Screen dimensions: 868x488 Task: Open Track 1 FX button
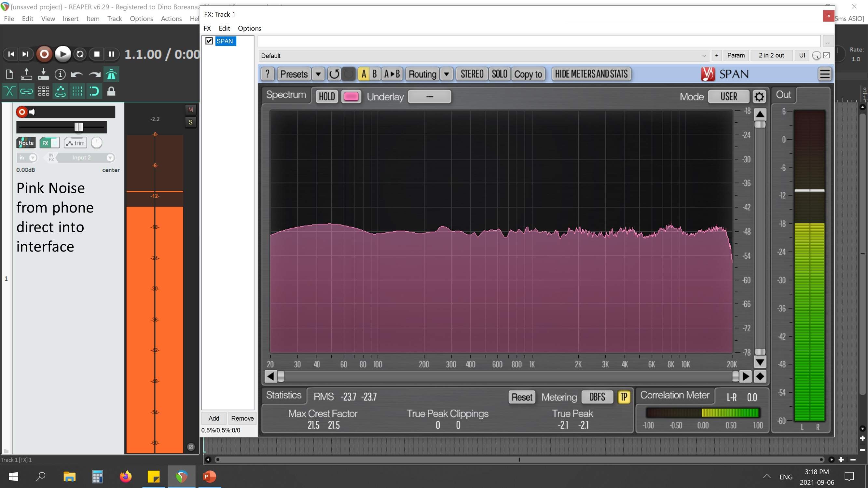(x=46, y=143)
